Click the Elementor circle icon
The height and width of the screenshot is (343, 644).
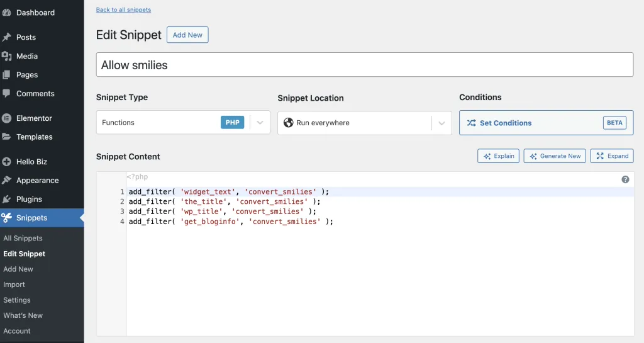[x=6, y=118]
